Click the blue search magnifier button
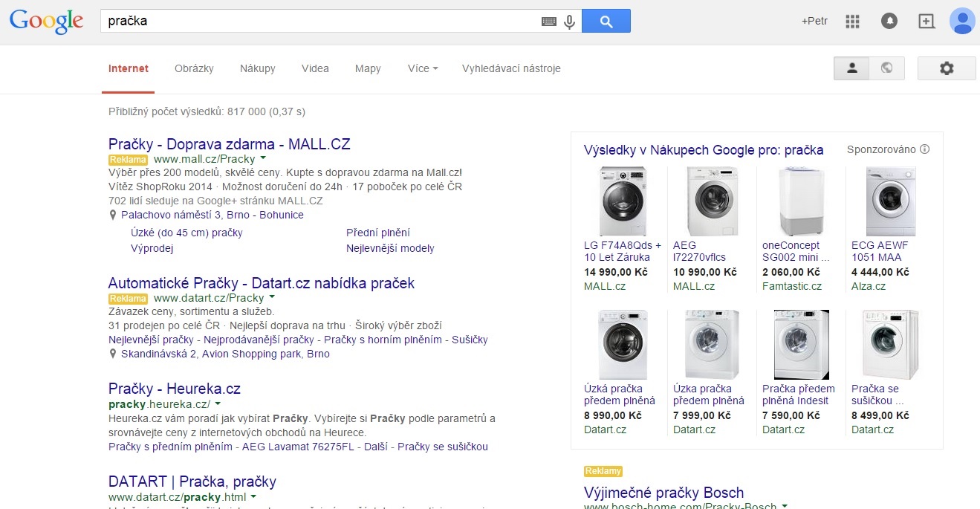980x509 pixels. [x=606, y=21]
